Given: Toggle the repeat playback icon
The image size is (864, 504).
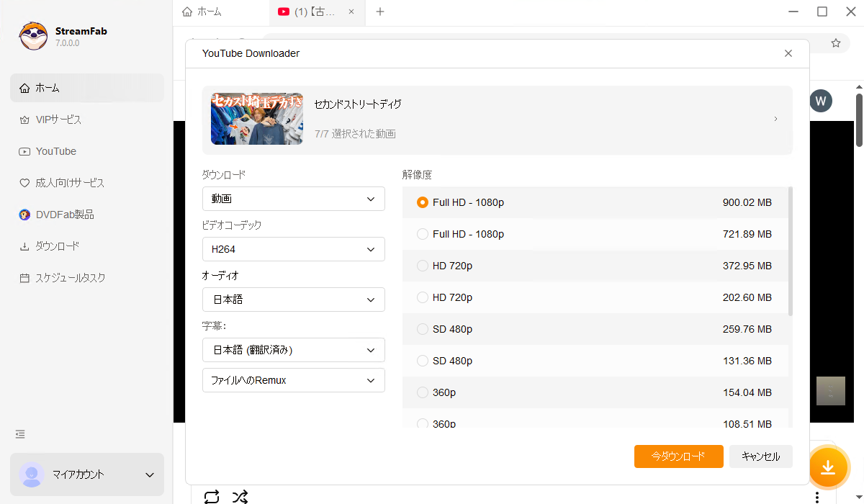Looking at the screenshot, I should point(212,497).
